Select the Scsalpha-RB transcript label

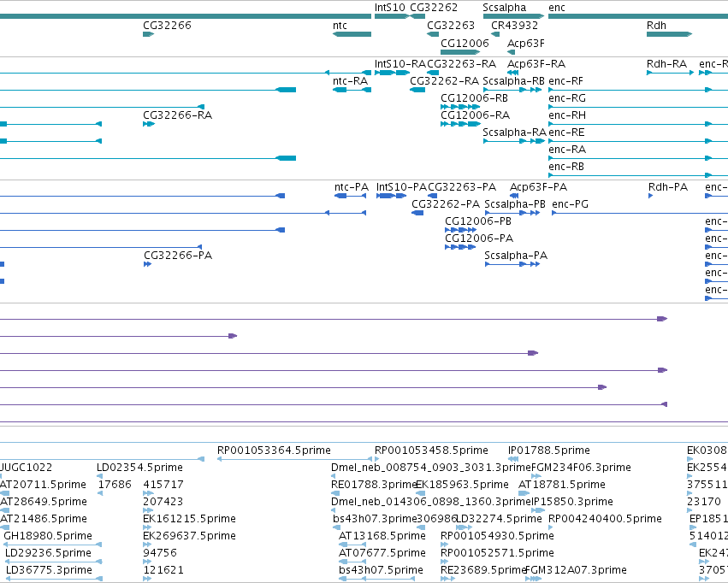[x=513, y=81]
